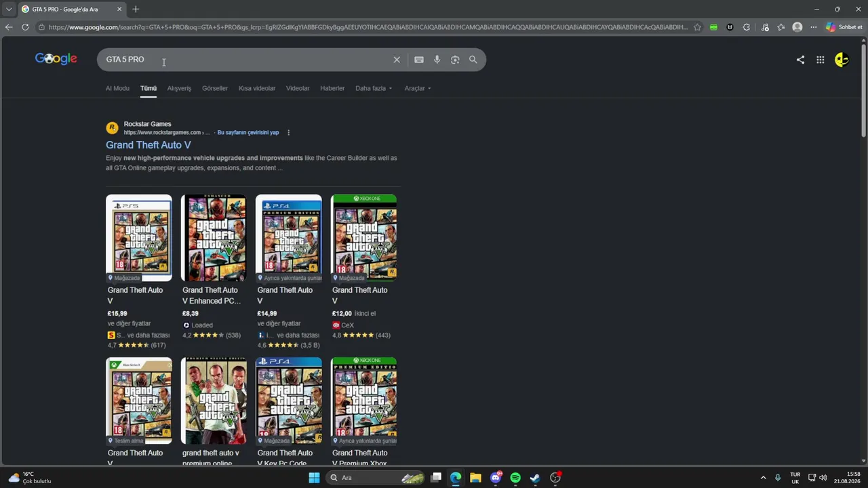The width and height of the screenshot is (868, 488).
Task: Switch to the Kısa videolar tab
Action: pyautogui.click(x=257, y=88)
